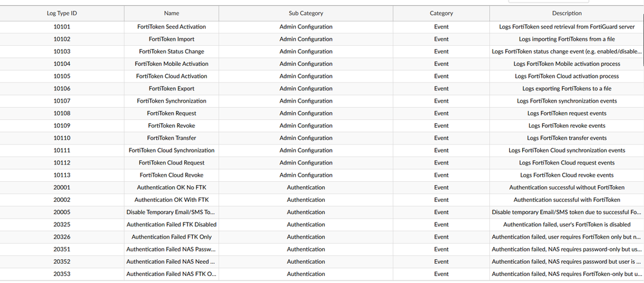Click description 'Logs FortiToken Cloud revoke events'
The width and height of the screenshot is (644, 283).
pyautogui.click(x=567, y=175)
